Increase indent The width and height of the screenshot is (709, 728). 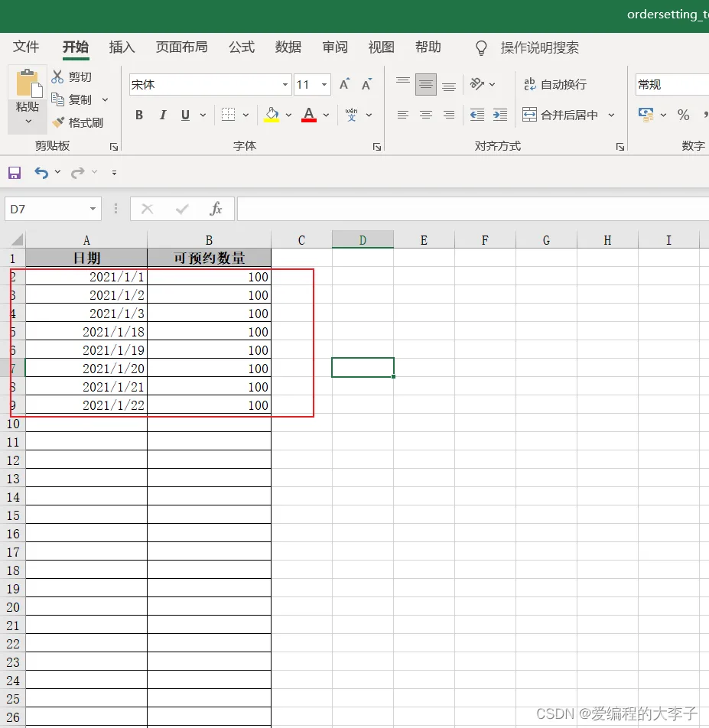pos(500,115)
